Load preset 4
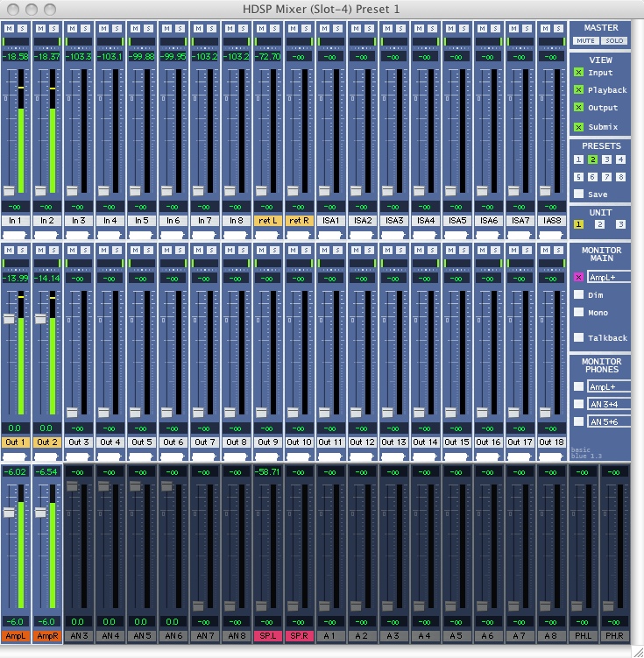644x658 pixels. 620,159
